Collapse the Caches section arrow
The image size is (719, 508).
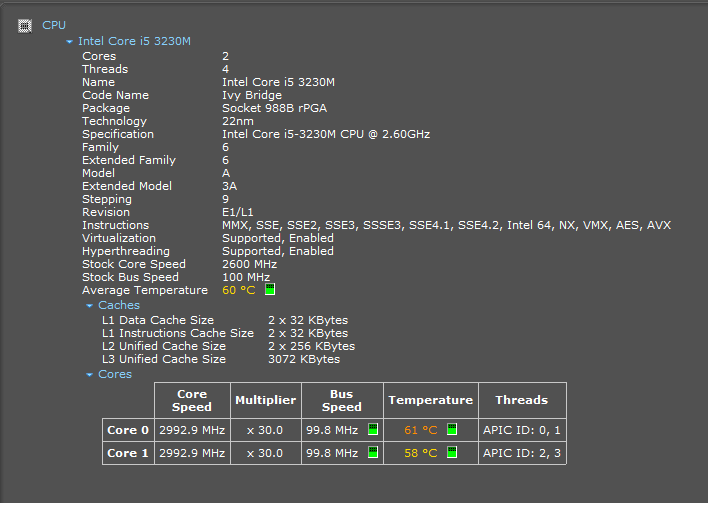pos(89,306)
